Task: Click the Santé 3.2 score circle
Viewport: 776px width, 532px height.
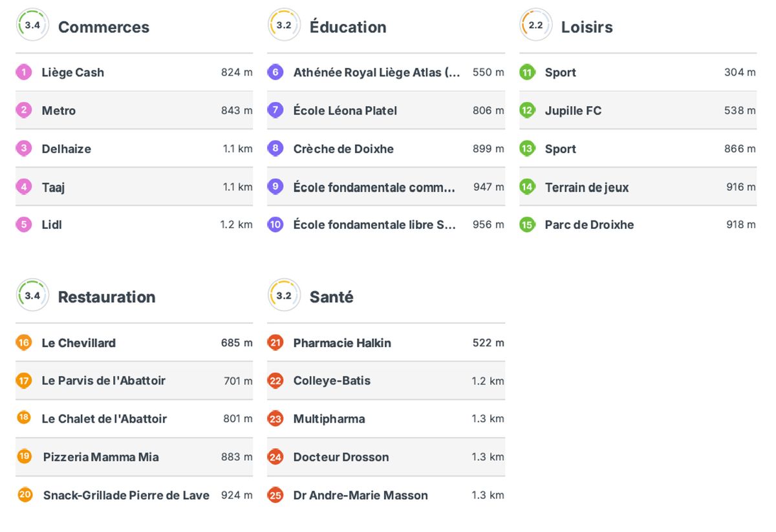Action: [284, 295]
